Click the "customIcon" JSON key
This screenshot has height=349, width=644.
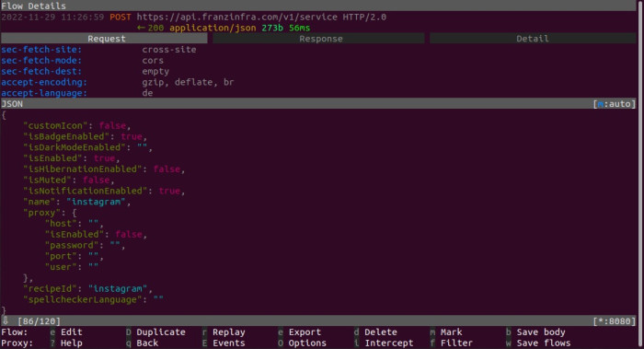pos(55,126)
